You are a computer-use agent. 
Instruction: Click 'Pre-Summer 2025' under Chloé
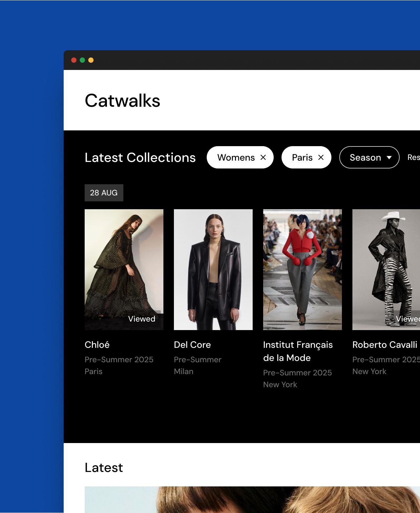click(x=119, y=359)
